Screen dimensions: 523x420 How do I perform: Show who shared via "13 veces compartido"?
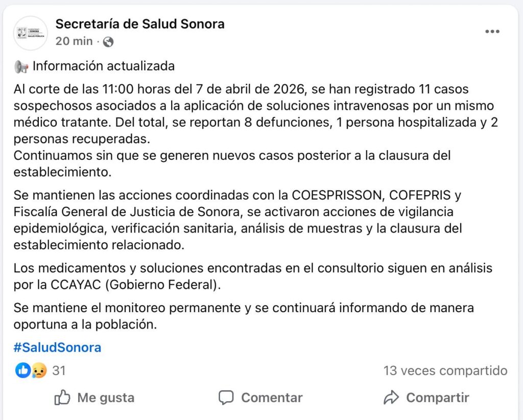coord(445,370)
